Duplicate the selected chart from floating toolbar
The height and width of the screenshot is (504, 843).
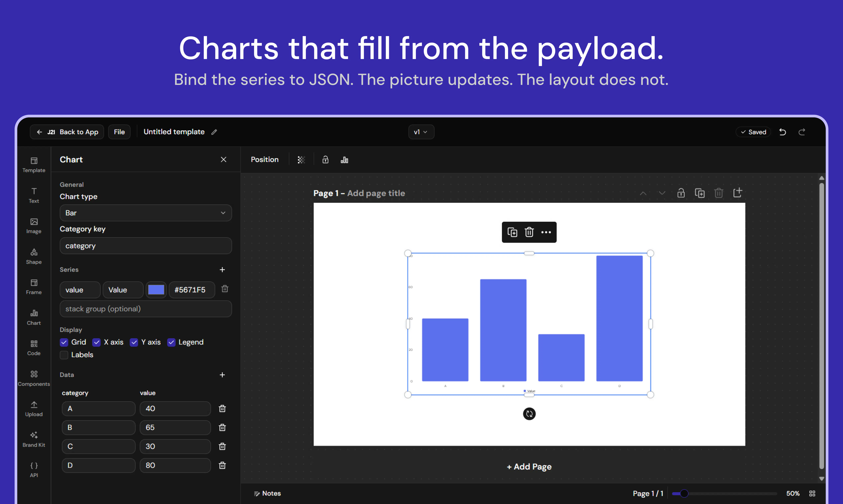click(512, 232)
